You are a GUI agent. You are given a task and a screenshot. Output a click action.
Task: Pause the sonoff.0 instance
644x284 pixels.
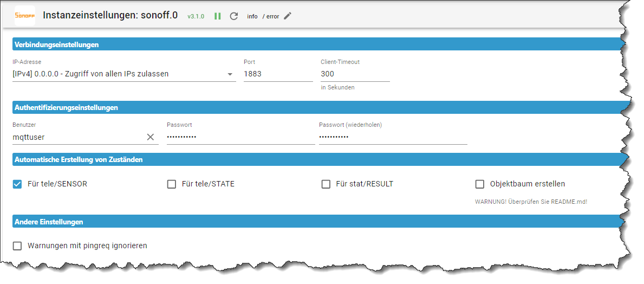[x=218, y=16]
